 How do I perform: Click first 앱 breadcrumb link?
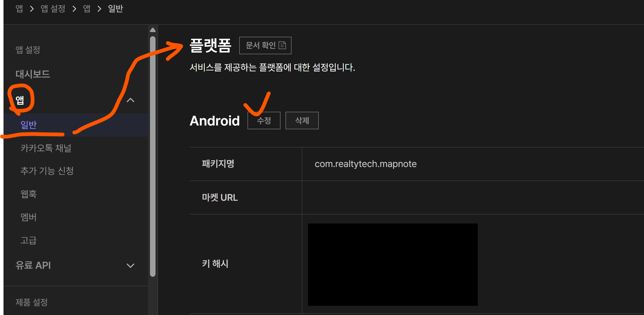pos(19,9)
